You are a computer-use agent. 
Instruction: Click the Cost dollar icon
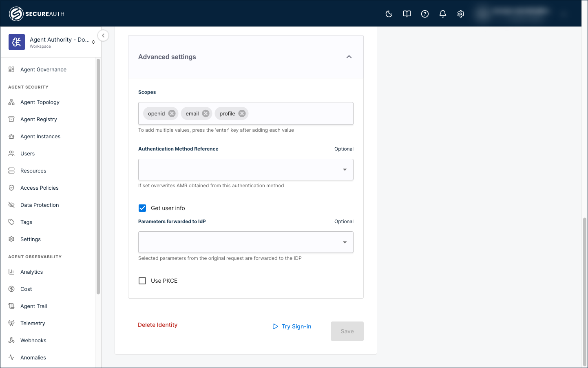[x=11, y=289]
